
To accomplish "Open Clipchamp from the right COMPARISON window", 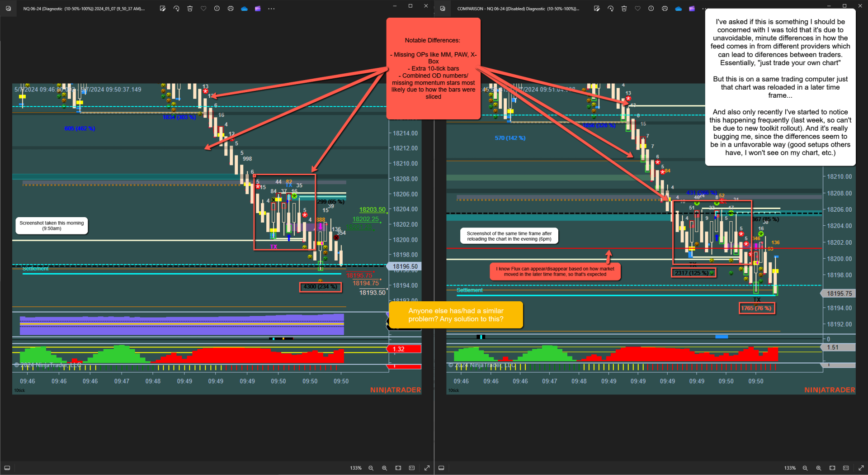I will pyautogui.click(x=692, y=9).
